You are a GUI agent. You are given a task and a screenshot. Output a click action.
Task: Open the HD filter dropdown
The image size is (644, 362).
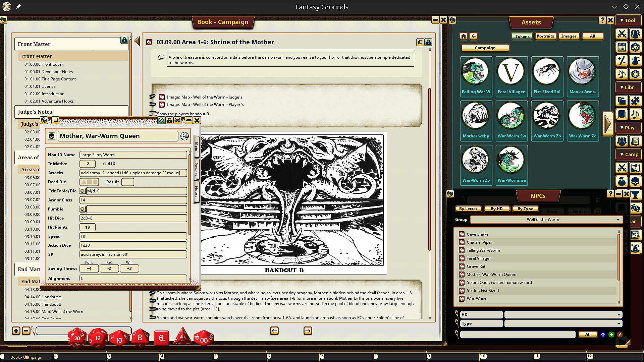point(619,315)
